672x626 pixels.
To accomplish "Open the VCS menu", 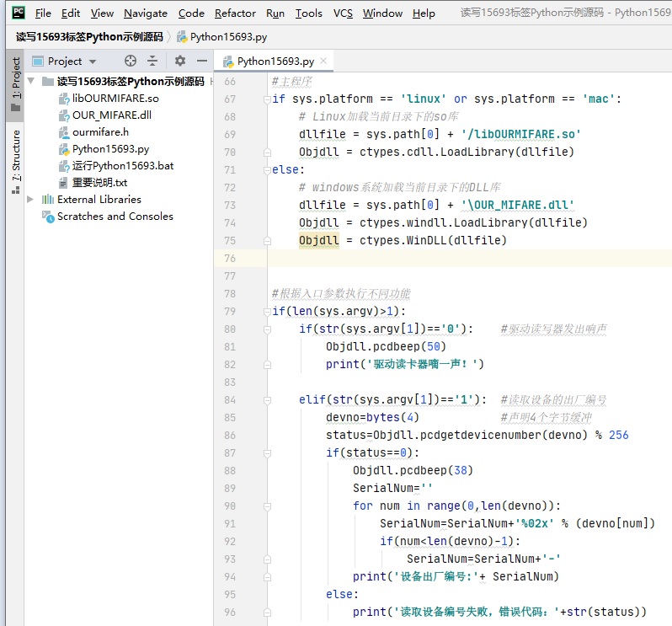I will point(343,13).
